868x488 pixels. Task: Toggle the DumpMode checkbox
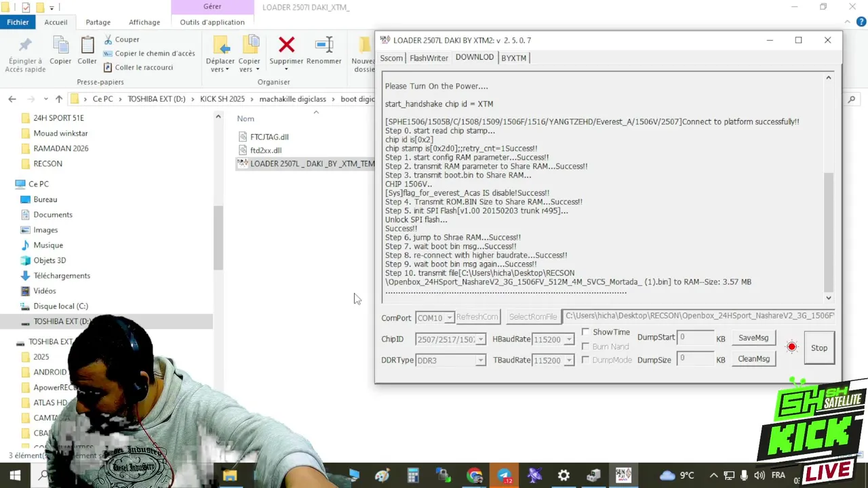click(x=585, y=360)
